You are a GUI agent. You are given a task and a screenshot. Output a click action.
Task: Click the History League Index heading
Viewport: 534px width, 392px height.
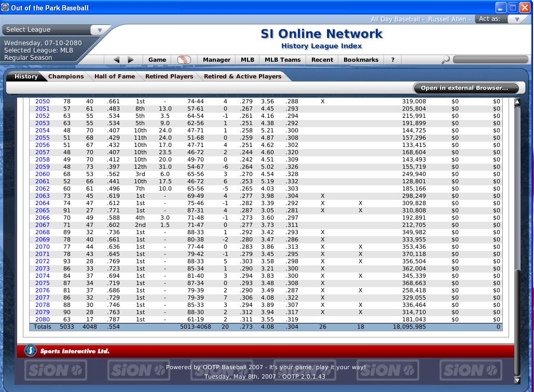click(x=322, y=46)
